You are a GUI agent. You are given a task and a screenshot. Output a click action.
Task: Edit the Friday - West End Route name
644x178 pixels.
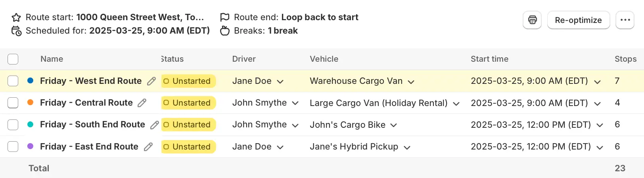[151, 81]
